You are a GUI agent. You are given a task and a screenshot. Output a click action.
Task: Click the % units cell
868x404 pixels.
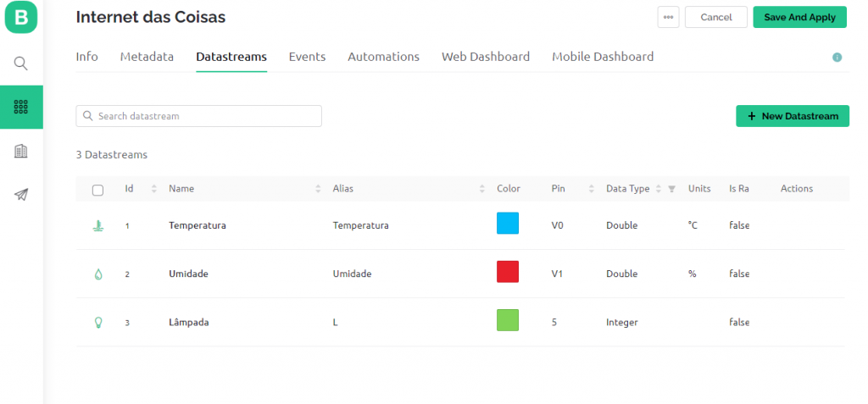tap(692, 274)
